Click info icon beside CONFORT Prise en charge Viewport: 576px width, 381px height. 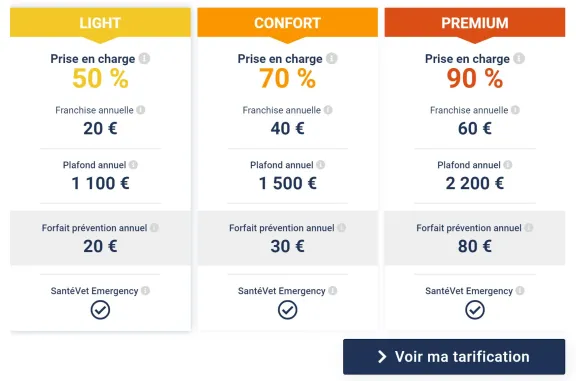tap(332, 58)
